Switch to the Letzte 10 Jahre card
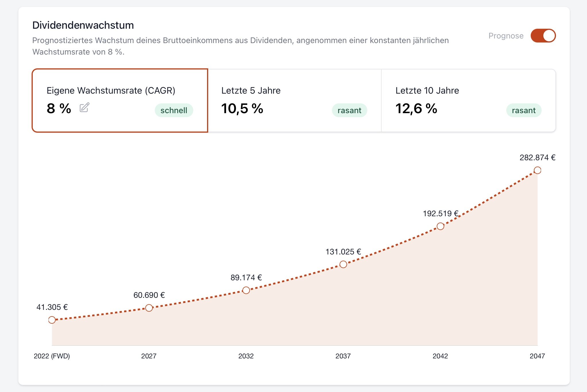Image resolution: width=587 pixels, height=392 pixels. pyautogui.click(x=468, y=100)
